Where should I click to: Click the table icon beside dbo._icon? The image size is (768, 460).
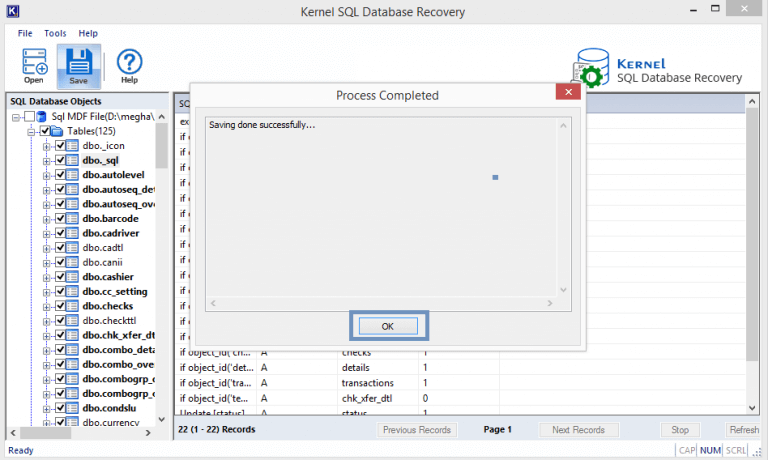72,145
